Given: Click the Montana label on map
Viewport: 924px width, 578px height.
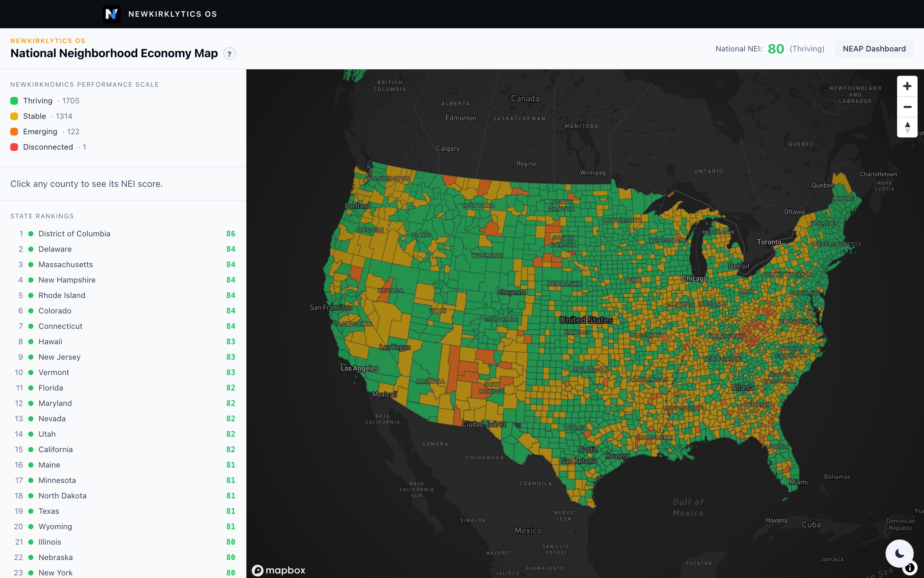Looking at the screenshot, I should click(x=478, y=206).
